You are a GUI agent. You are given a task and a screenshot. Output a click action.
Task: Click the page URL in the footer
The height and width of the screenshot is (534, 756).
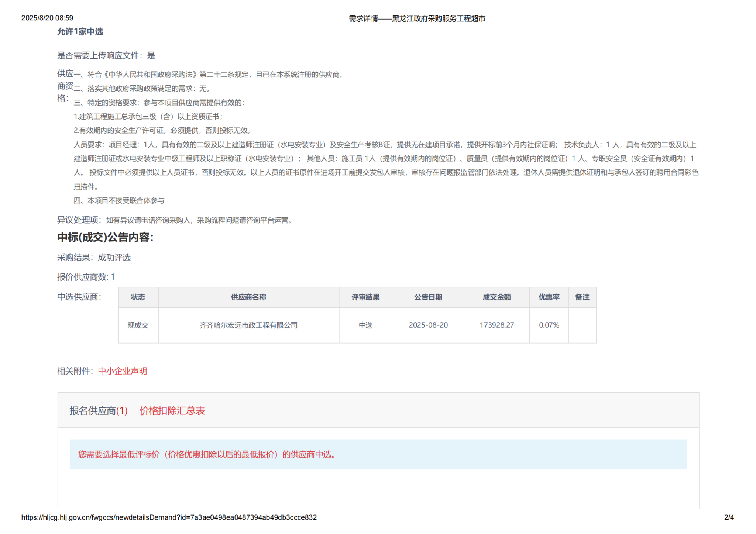tap(169, 517)
